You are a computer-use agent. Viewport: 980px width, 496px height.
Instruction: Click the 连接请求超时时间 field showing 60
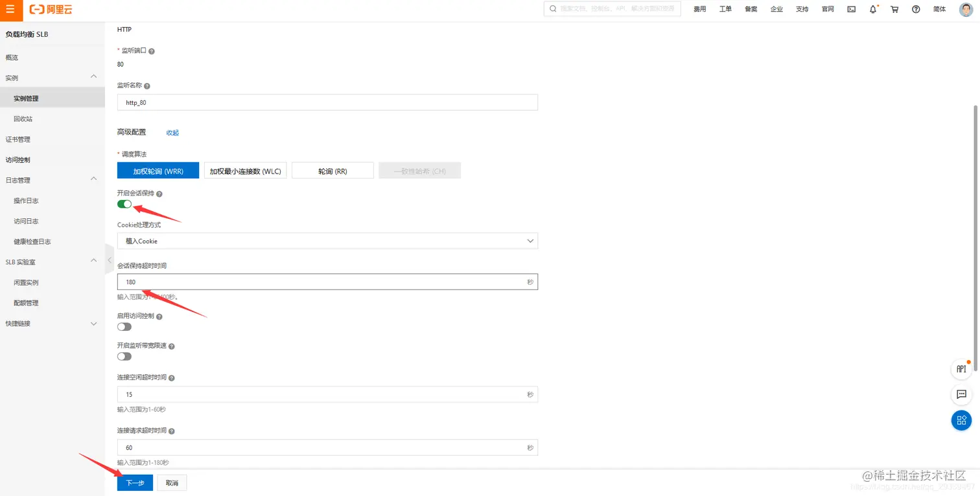click(327, 447)
